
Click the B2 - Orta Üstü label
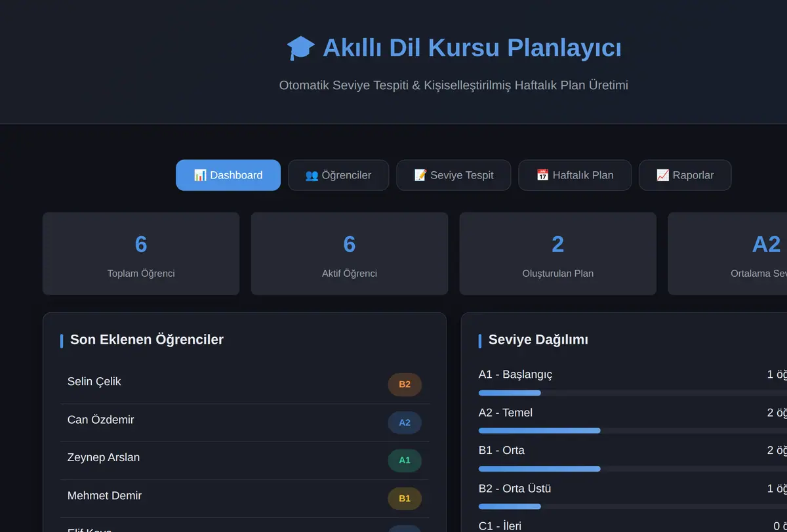pos(515,489)
